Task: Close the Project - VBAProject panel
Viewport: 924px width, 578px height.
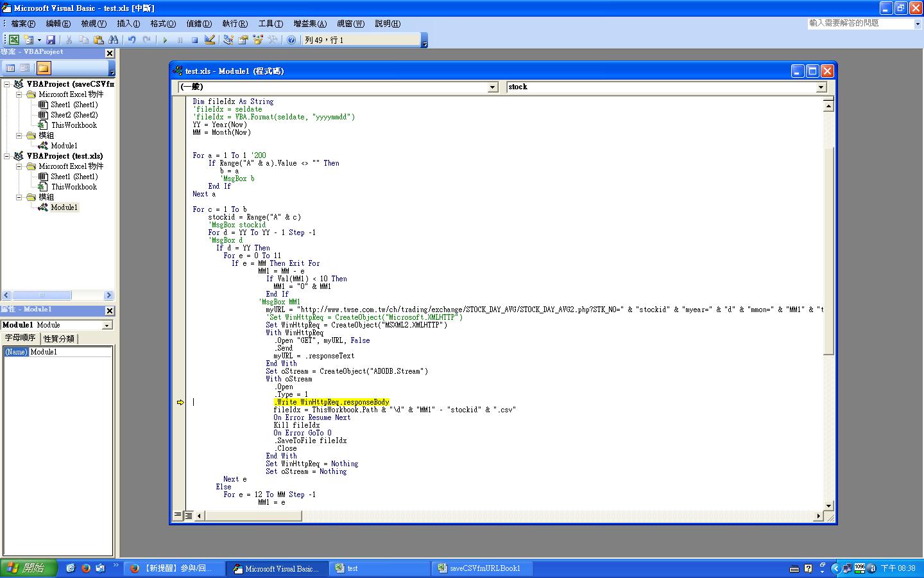Action: point(110,53)
